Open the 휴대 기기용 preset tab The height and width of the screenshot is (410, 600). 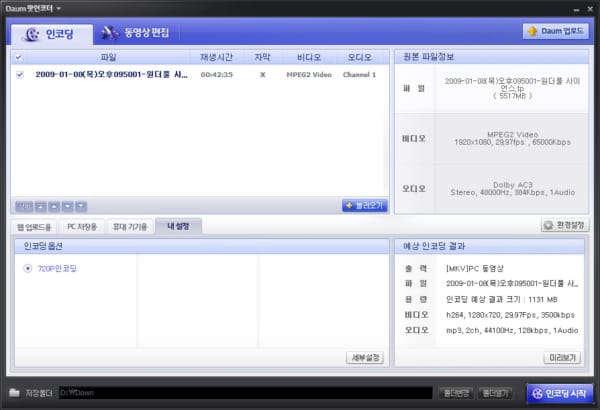point(130,227)
